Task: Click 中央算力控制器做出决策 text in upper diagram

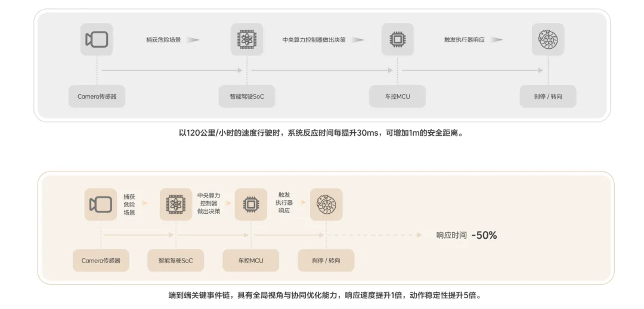Action: [314, 40]
